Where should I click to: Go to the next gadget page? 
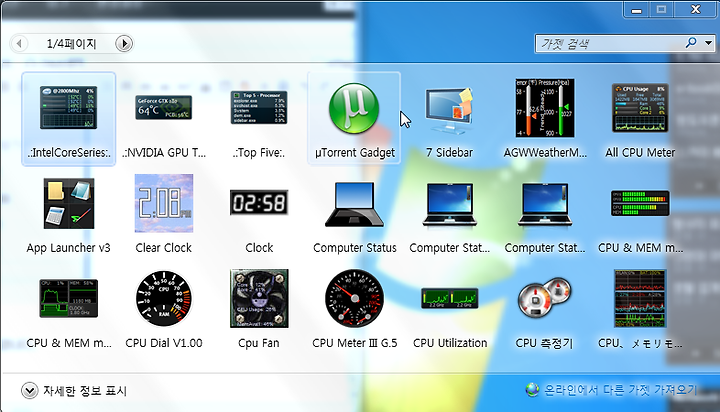pyautogui.click(x=124, y=44)
